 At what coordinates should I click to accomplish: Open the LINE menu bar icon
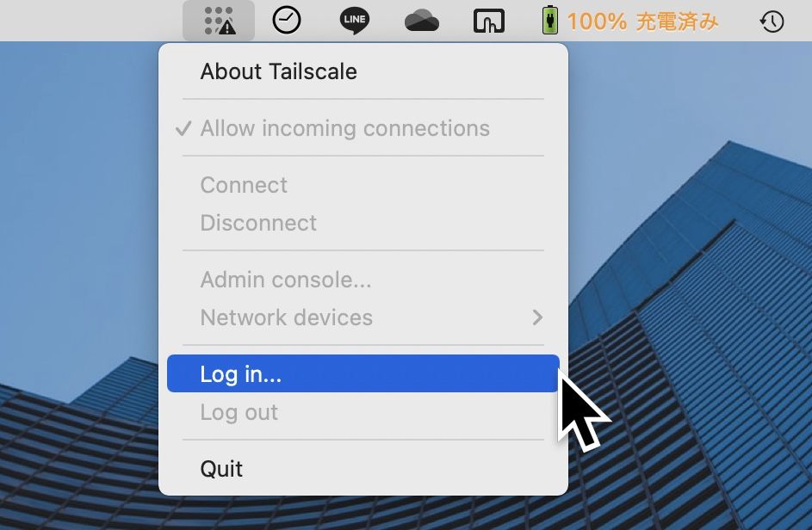coord(354,21)
